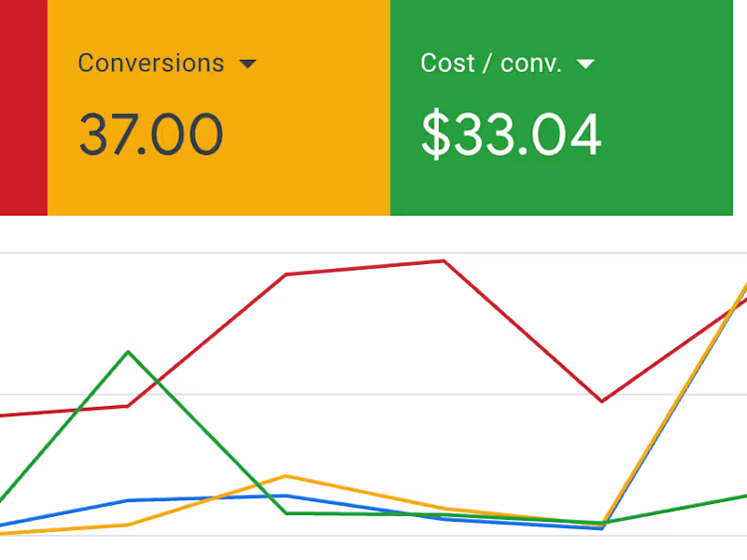The image size is (747, 560).
Task: Click the "Conversions" metric label
Action: coord(151,63)
